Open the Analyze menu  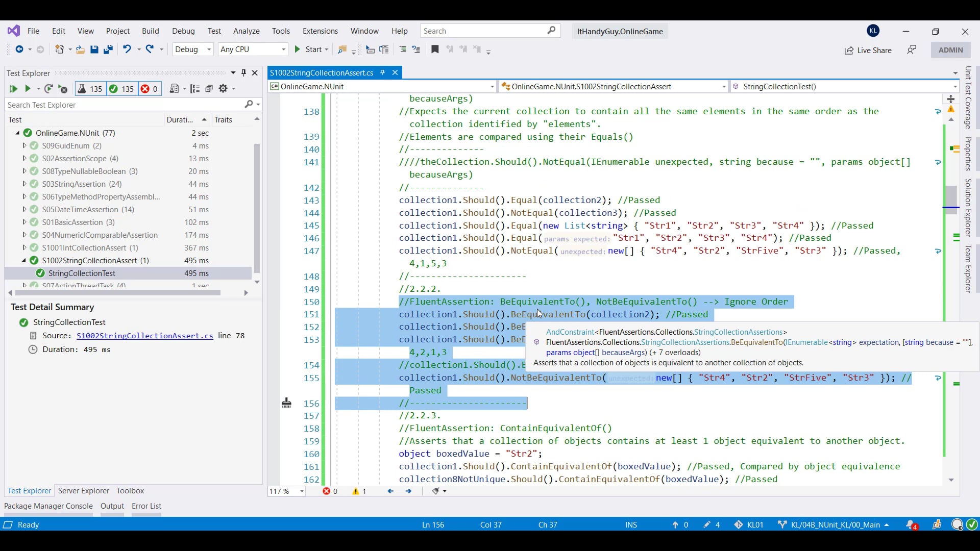[x=247, y=31]
